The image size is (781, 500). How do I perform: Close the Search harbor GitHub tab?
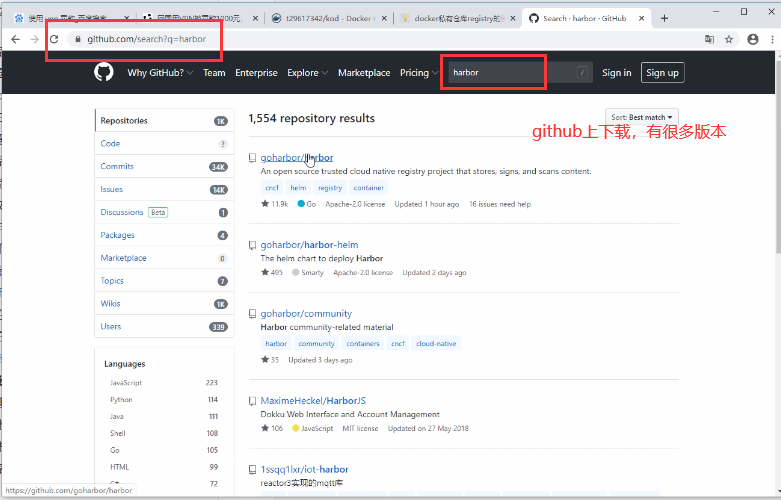642,18
